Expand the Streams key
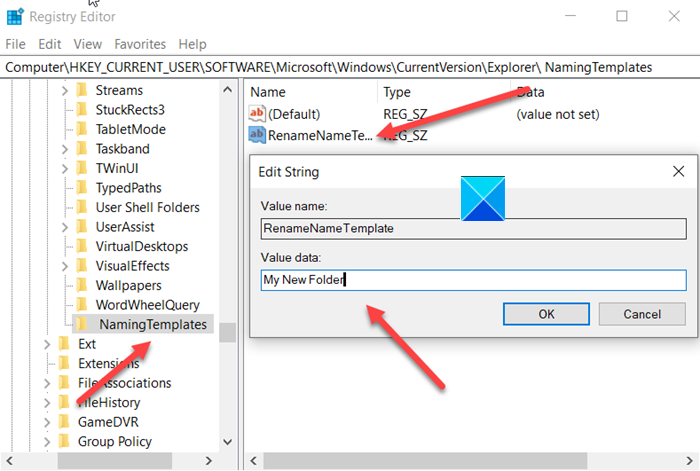Screen dimensions: 700x471 (65, 91)
